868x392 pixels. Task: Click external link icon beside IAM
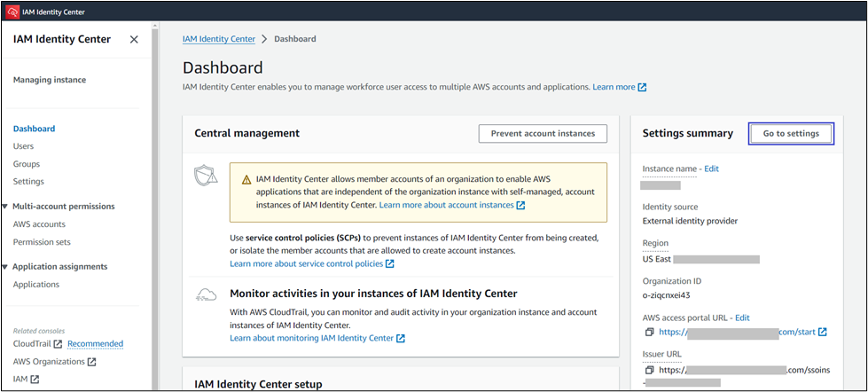pos(35,380)
